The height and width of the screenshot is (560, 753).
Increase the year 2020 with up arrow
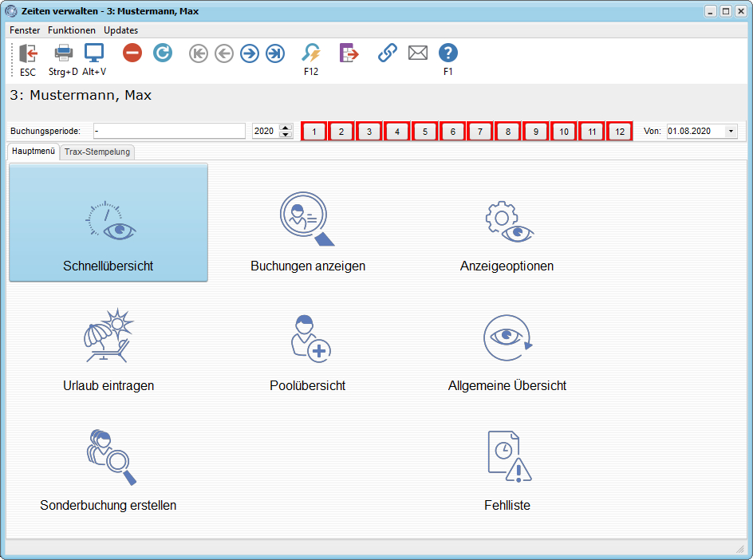pyautogui.click(x=286, y=128)
